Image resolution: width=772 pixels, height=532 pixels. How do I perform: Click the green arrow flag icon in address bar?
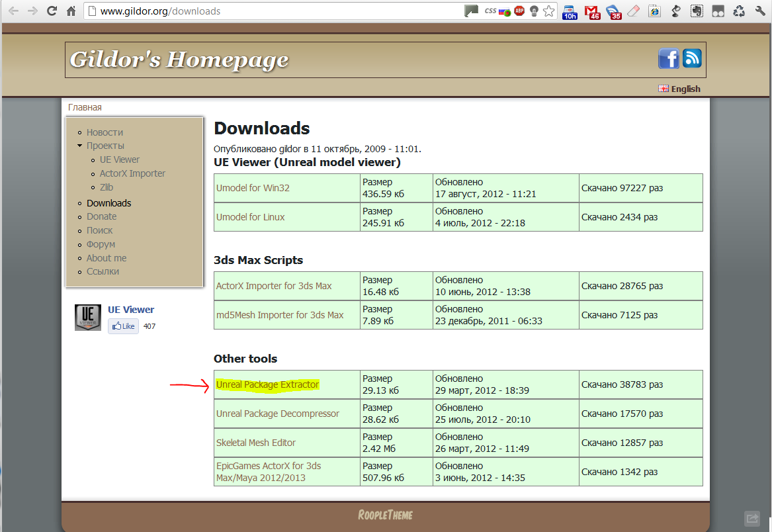[x=471, y=11]
